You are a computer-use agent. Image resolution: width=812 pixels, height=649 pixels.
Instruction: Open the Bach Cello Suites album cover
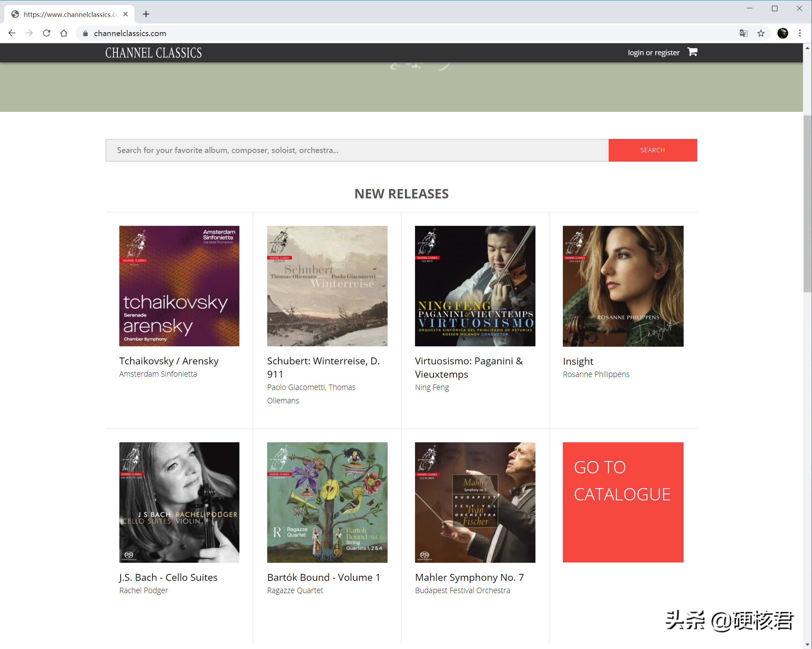point(179,503)
